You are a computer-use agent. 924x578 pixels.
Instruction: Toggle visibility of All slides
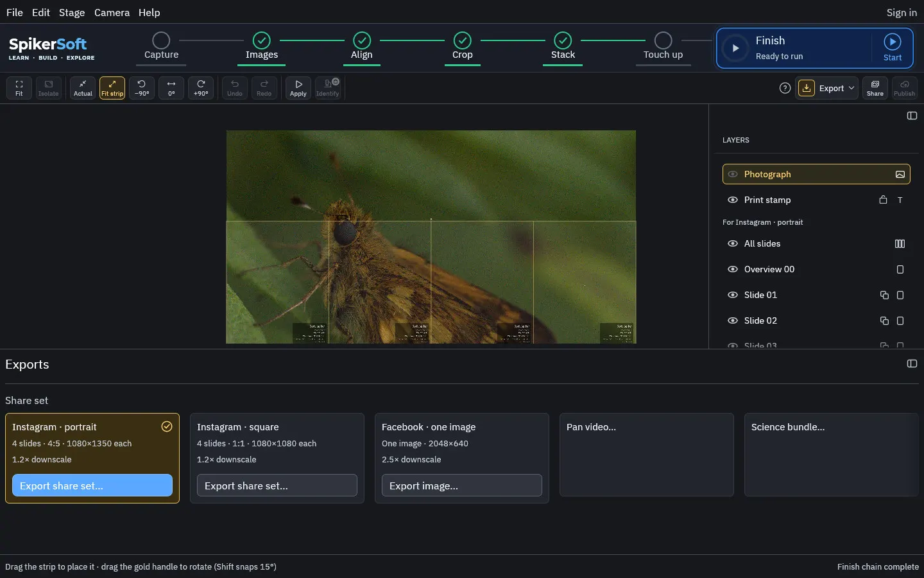coord(733,243)
